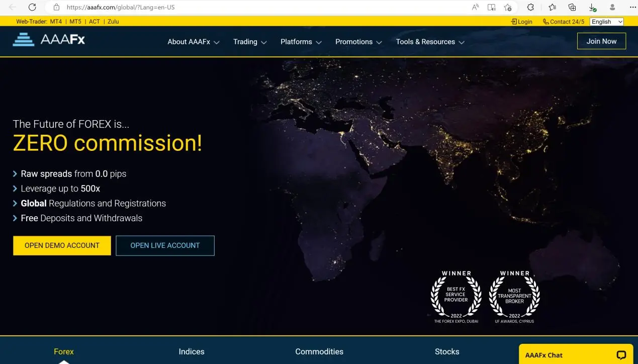The image size is (638, 364).
Task: Open the Zulu web-trader link
Action: coord(113,22)
